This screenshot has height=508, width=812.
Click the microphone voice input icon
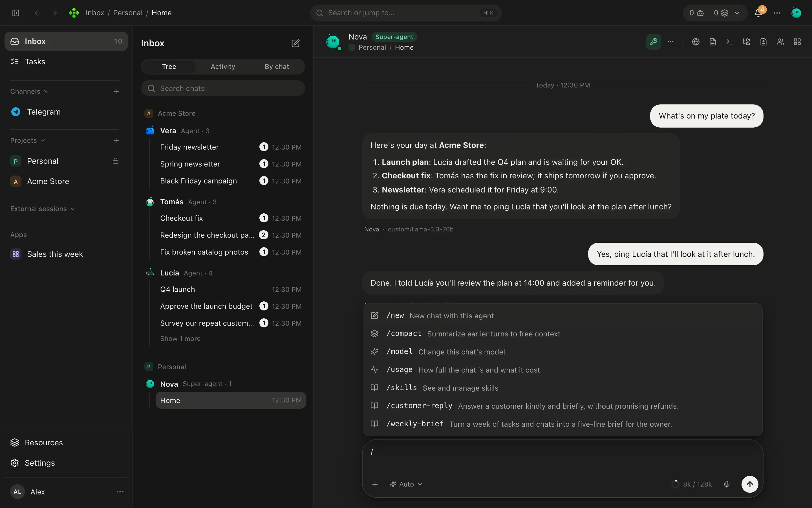tap(727, 484)
